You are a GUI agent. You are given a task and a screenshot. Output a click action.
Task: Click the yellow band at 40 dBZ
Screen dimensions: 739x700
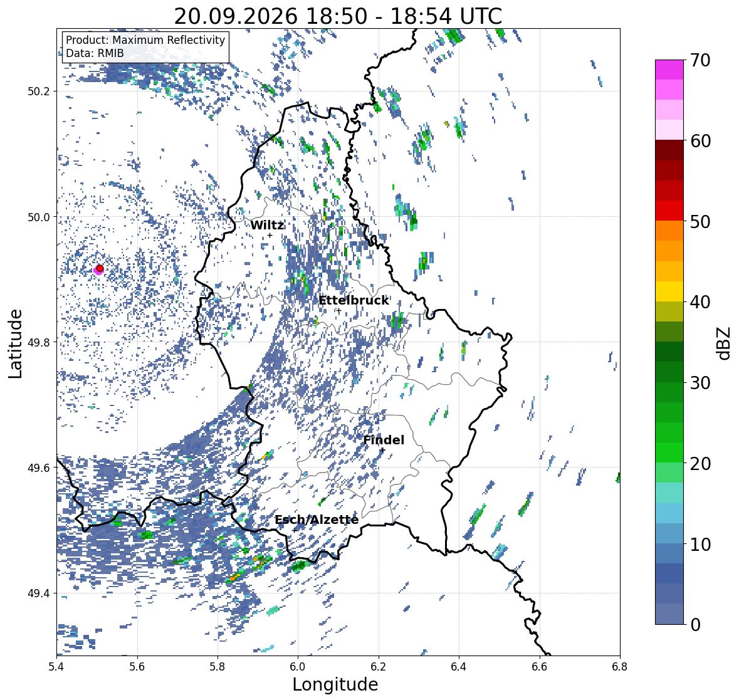(669, 291)
